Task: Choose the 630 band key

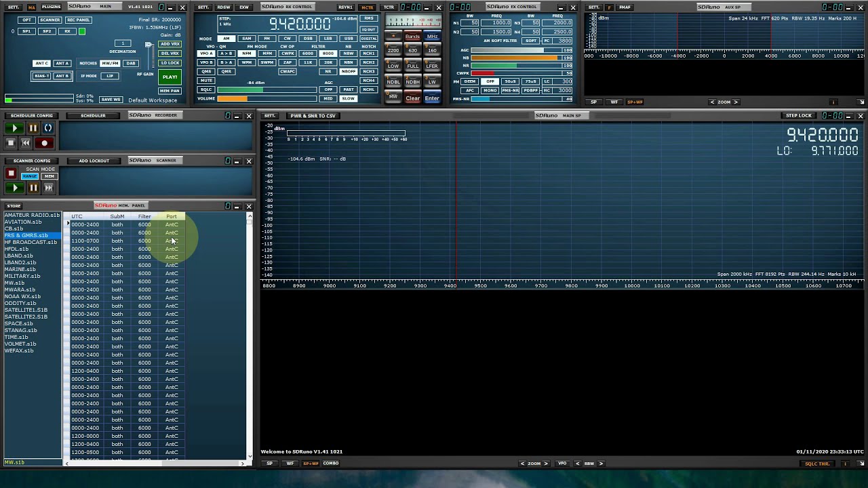Action: pyautogui.click(x=412, y=50)
